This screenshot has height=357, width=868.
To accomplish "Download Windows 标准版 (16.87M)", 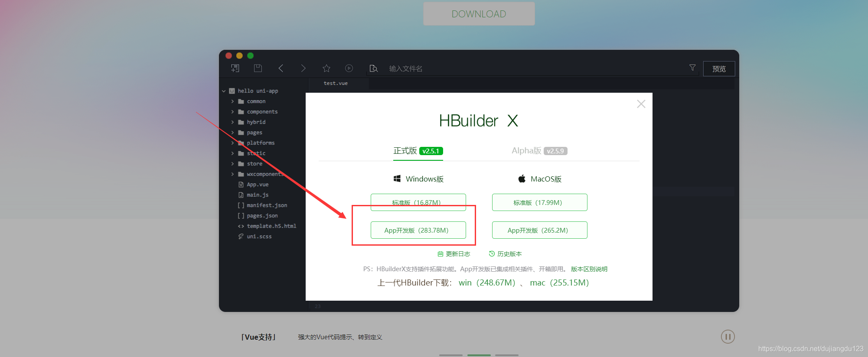I will (x=418, y=202).
